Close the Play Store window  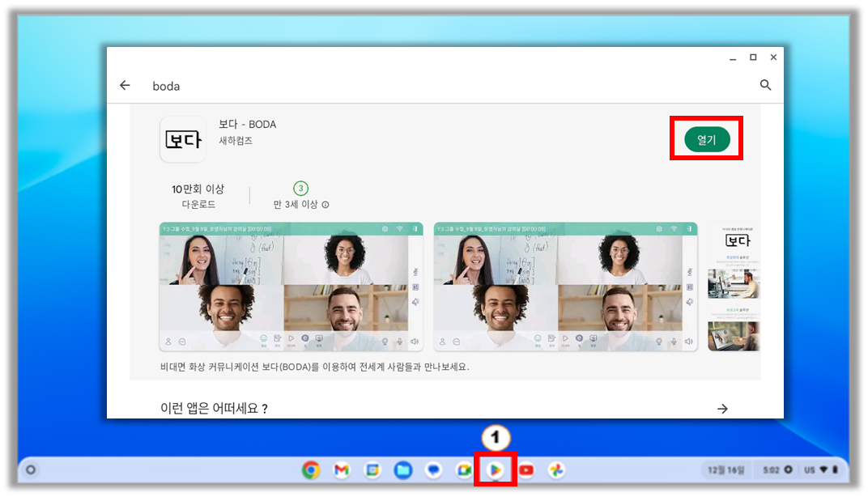click(x=773, y=57)
